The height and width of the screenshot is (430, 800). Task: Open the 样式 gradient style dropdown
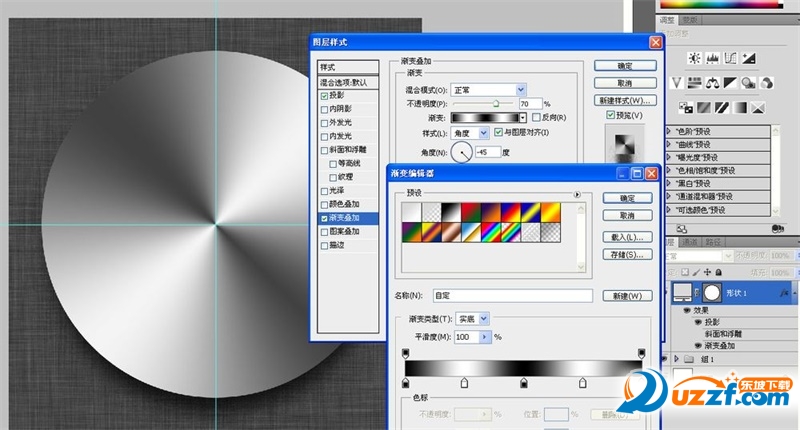485,132
